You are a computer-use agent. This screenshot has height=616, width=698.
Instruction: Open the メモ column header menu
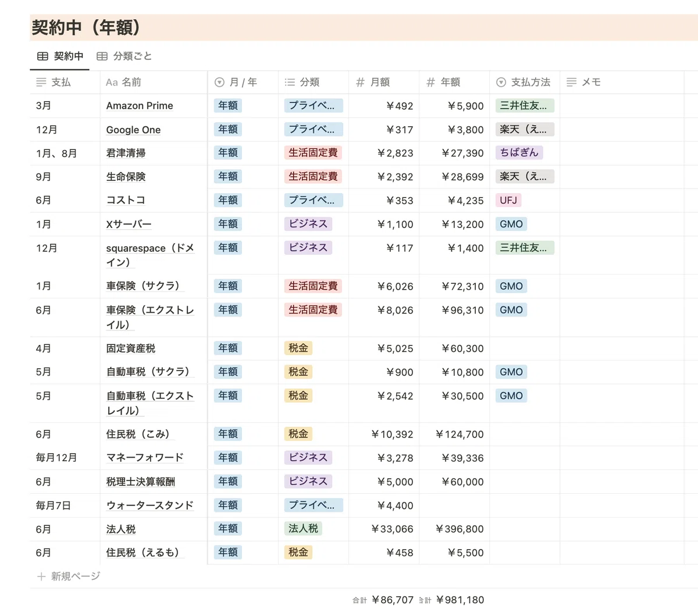(x=622, y=83)
